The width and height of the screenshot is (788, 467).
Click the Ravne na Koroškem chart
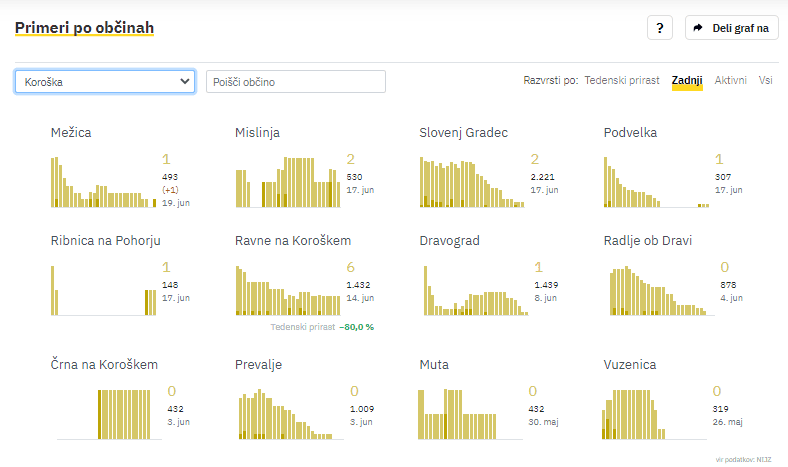287,291
